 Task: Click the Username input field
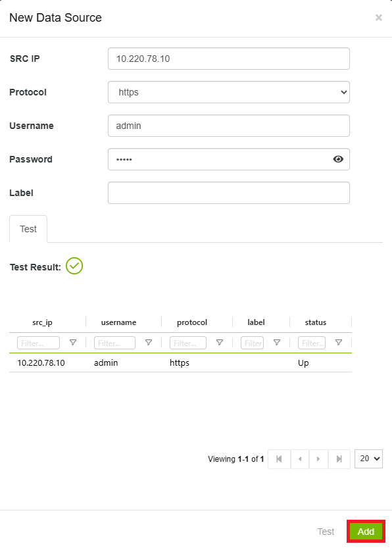(x=229, y=126)
